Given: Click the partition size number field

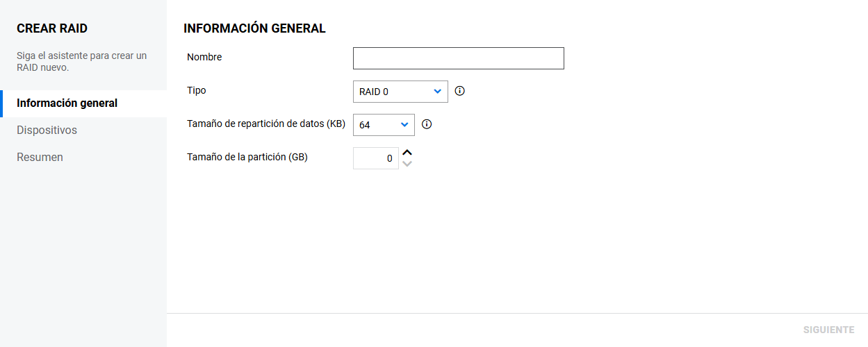Looking at the screenshot, I should [x=375, y=158].
